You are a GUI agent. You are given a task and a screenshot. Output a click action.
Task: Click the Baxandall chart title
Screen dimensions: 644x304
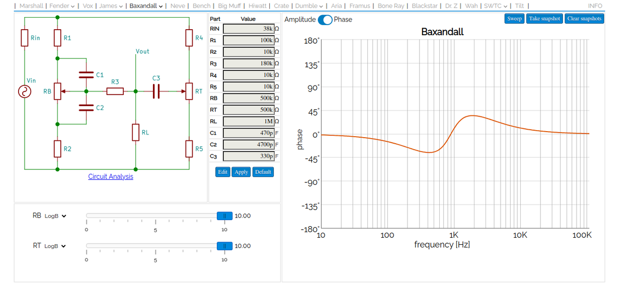coord(442,32)
